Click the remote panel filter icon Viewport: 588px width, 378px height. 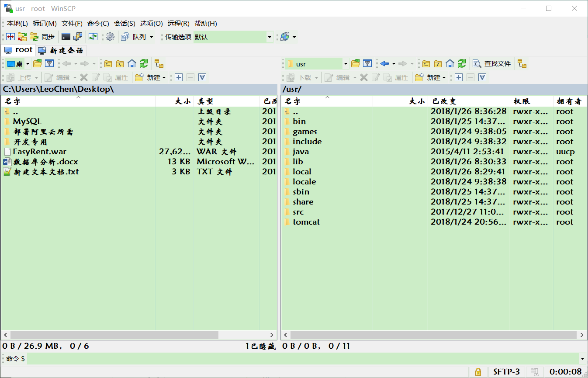tap(367, 64)
